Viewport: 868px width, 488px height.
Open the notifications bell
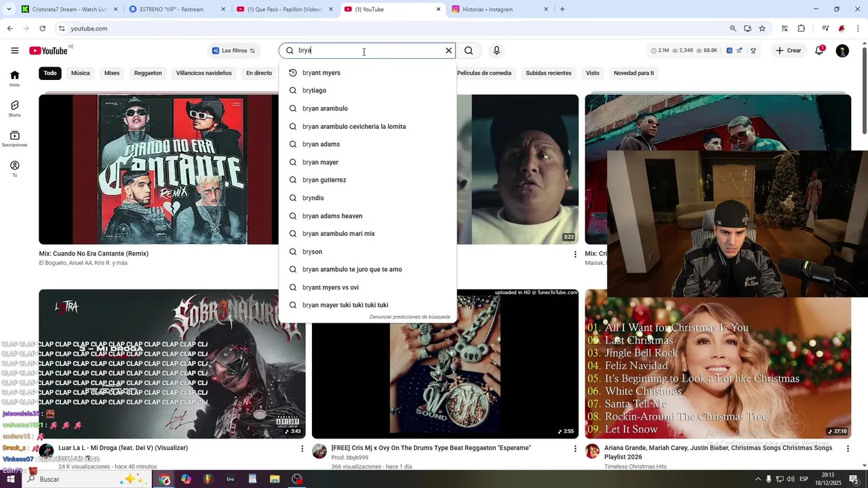[x=819, y=51]
